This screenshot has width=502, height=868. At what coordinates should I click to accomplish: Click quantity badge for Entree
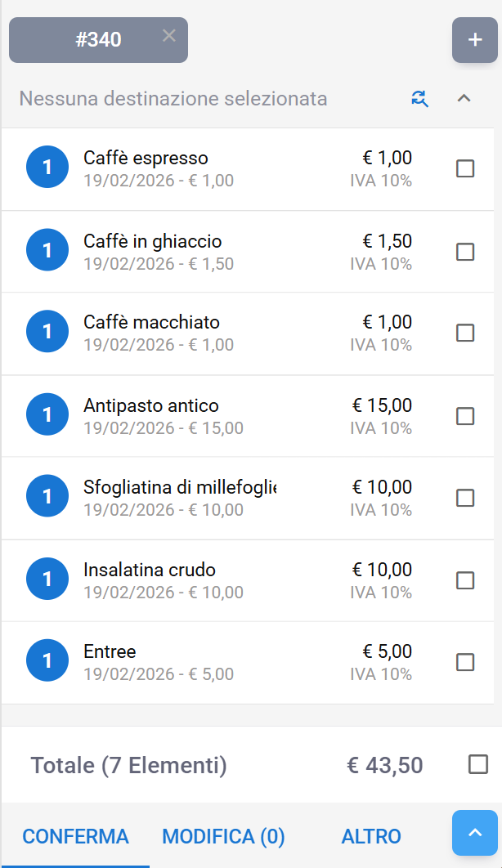[47, 661]
